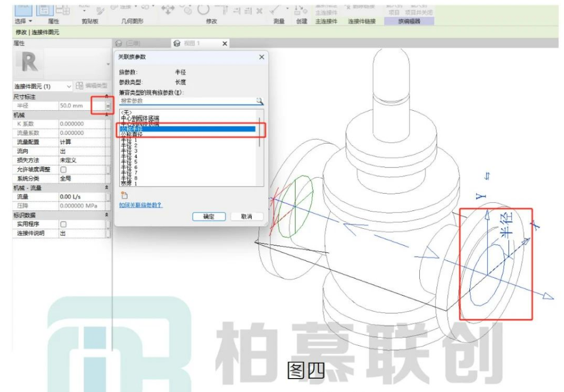Screen dimensions: 564x392
Task: Collapse the 机械 section
Action: (x=106, y=115)
